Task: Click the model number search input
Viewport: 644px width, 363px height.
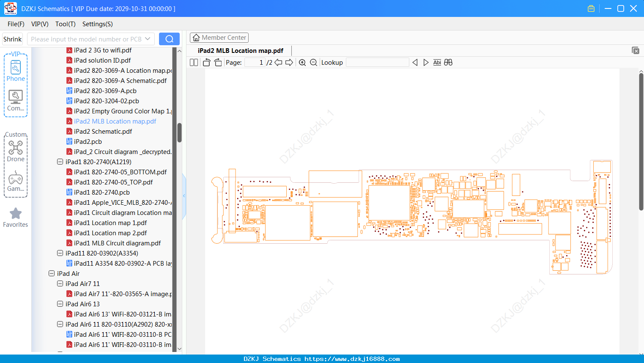Action: click(86, 39)
